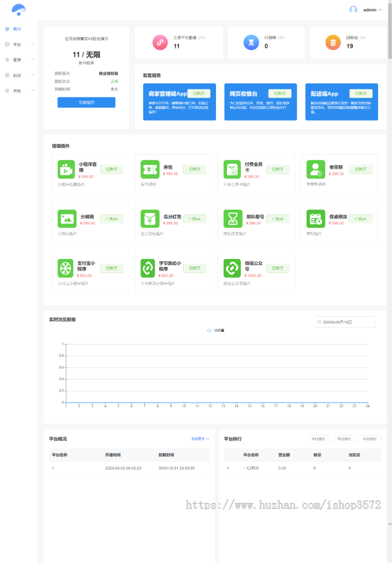This screenshot has width=392, height=563.
Task: Click 已购买 on 商家管理端App card
Action: 199,93
